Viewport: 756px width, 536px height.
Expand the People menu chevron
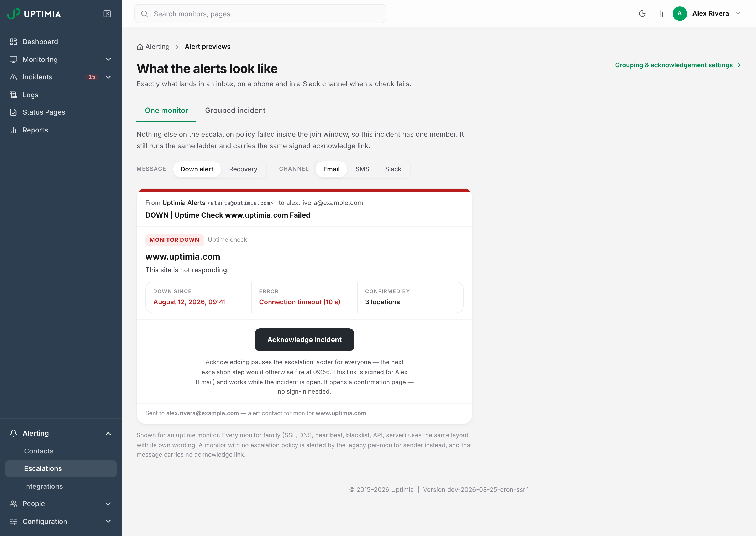click(x=108, y=504)
